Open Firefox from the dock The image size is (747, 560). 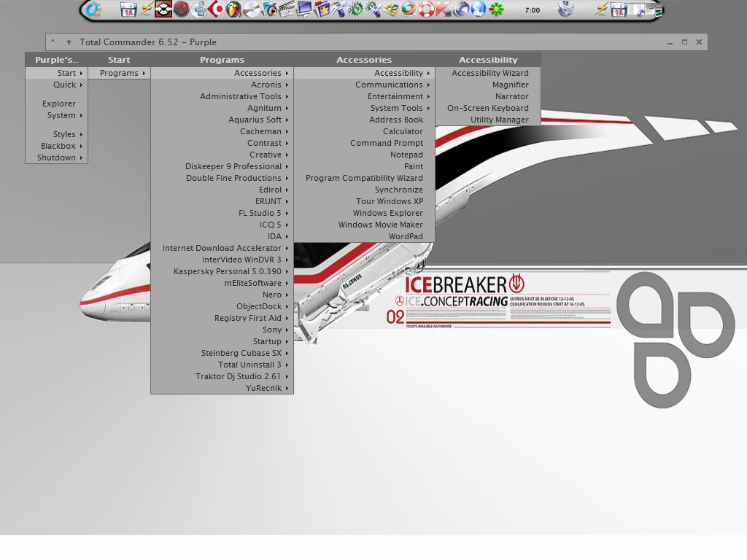(409, 9)
